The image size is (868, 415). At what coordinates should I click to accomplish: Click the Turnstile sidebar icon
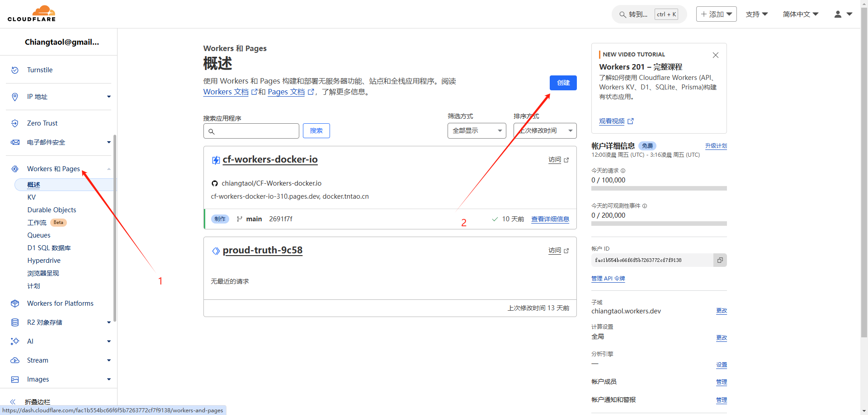[15, 70]
